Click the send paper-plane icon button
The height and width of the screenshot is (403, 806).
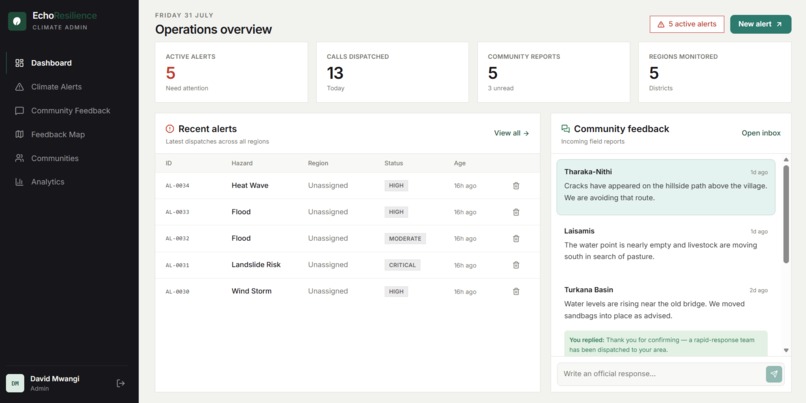coord(774,374)
